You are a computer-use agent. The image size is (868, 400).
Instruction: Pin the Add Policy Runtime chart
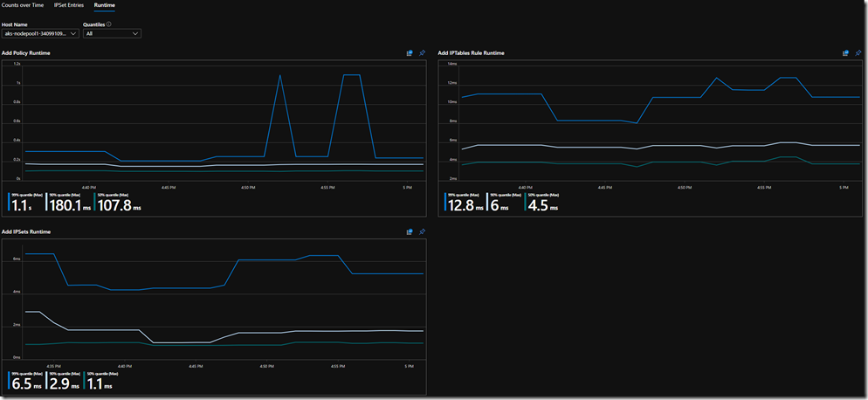(423, 53)
